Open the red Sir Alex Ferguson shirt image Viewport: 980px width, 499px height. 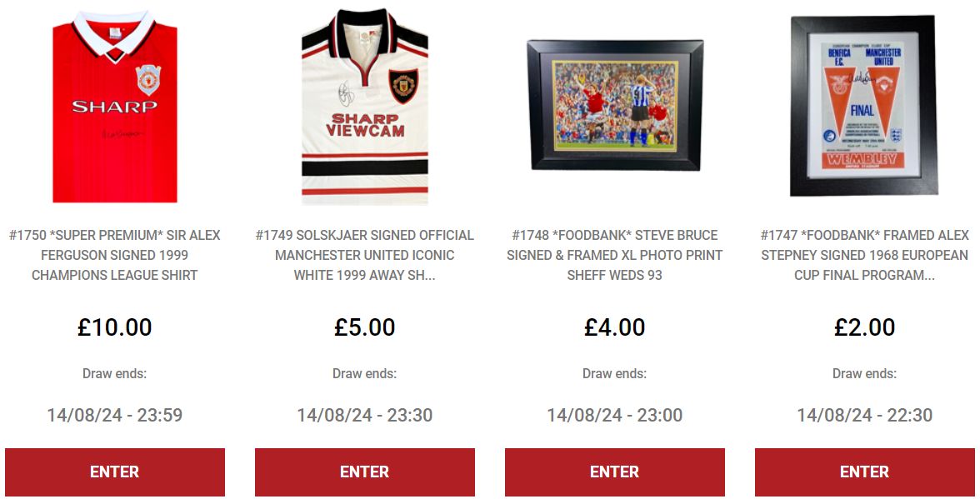click(115, 107)
